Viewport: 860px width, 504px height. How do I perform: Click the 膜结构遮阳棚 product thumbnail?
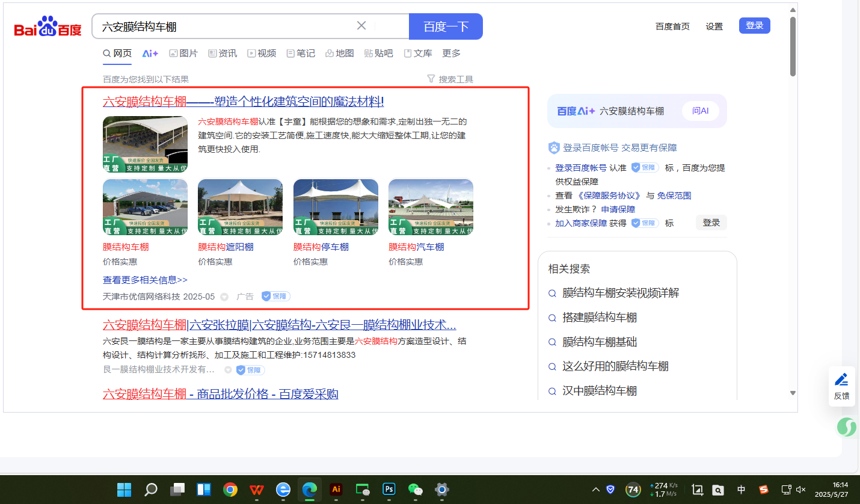pos(240,207)
